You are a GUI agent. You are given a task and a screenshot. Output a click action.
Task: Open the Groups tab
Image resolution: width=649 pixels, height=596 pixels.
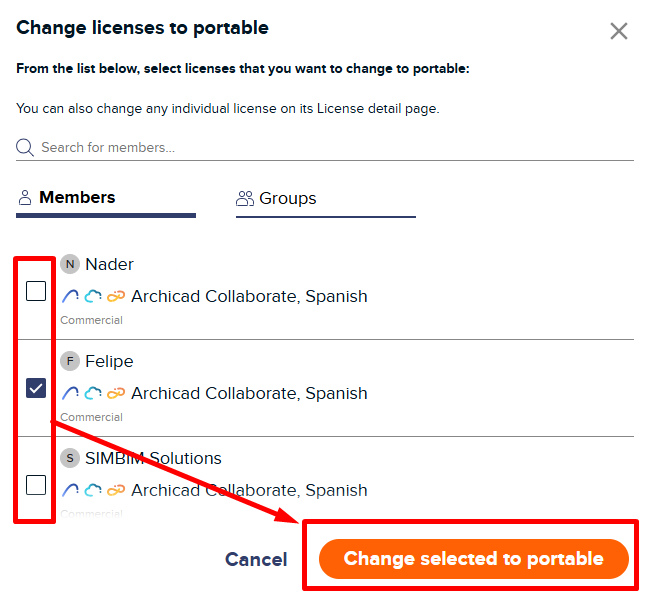[x=287, y=198]
